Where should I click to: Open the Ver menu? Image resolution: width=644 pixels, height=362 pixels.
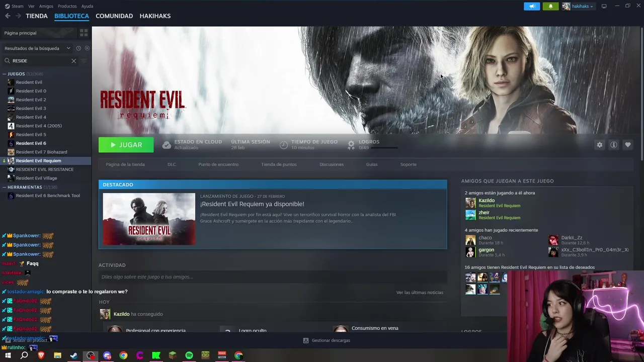point(31,6)
